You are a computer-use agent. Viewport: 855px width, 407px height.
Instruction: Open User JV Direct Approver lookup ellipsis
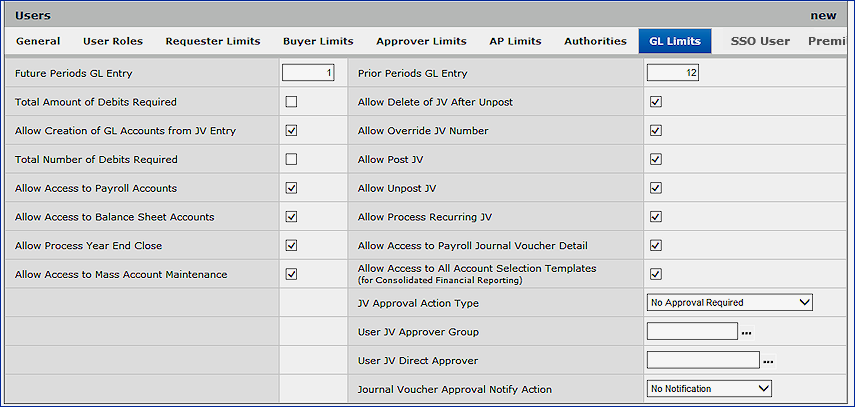pyautogui.click(x=768, y=362)
